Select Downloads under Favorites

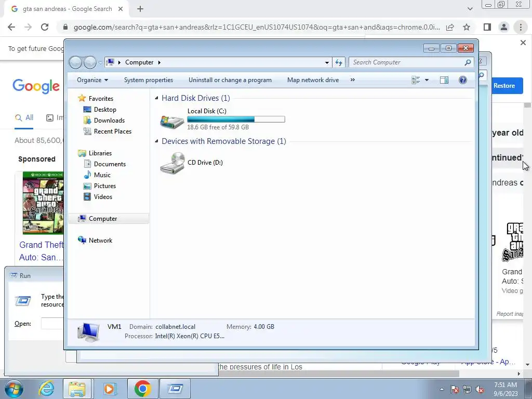coord(109,121)
